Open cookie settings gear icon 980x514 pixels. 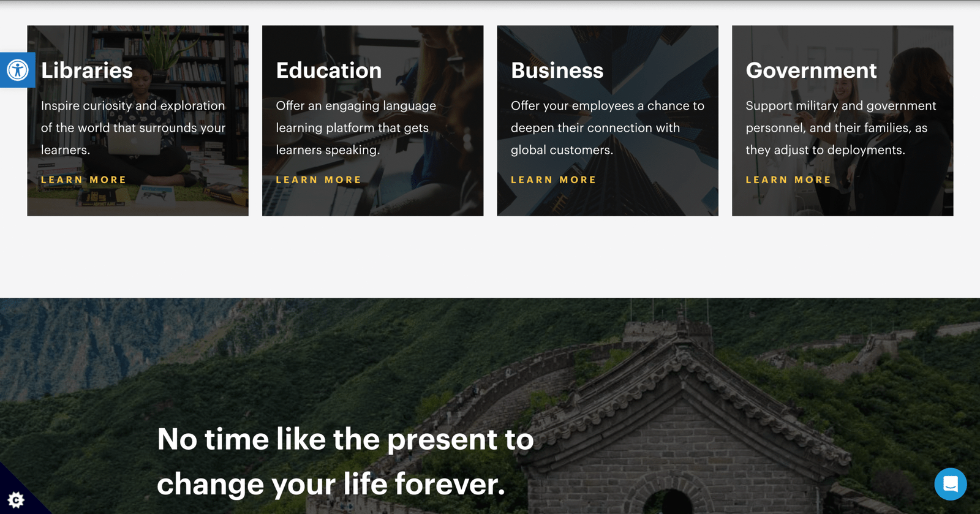tap(16, 499)
